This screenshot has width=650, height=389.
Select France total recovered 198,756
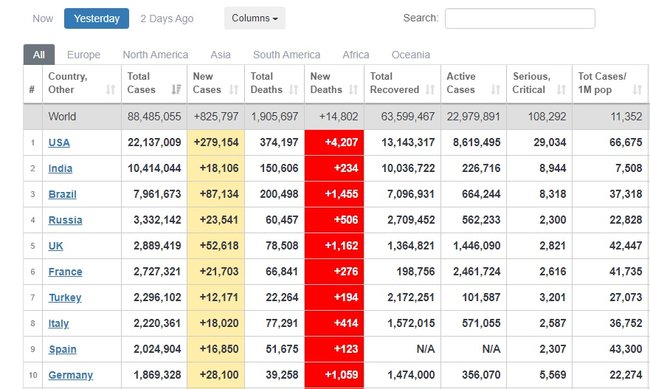(415, 271)
